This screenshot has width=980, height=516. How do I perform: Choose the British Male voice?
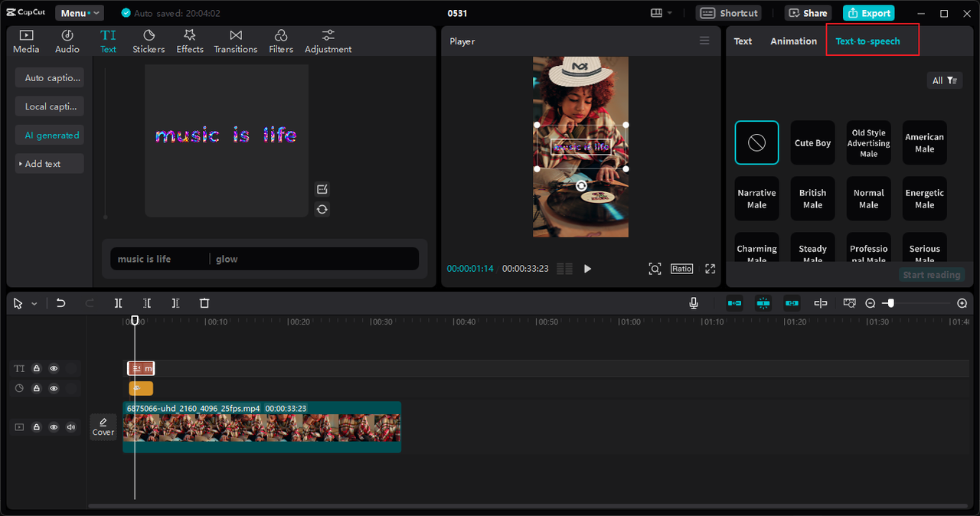(812, 199)
